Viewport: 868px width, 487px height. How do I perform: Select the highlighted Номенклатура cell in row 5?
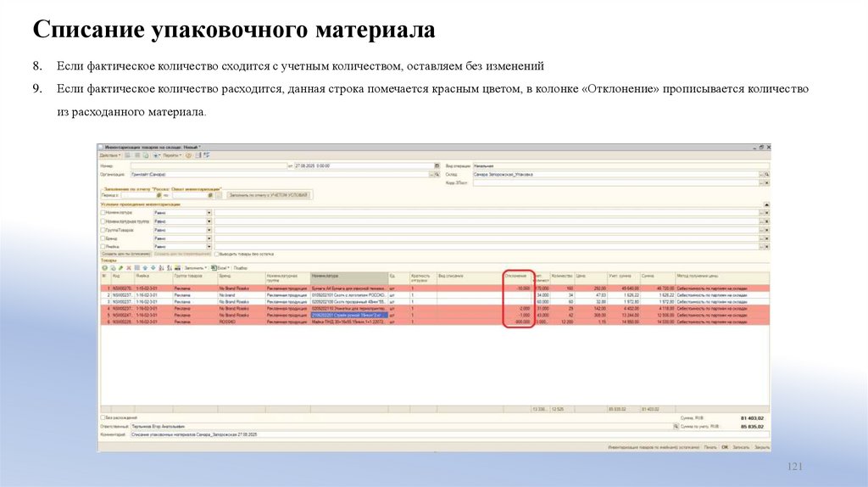click(348, 315)
